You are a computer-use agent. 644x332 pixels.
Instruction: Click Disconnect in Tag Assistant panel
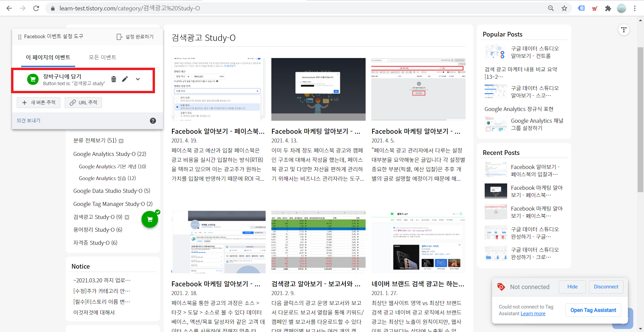pos(606,287)
